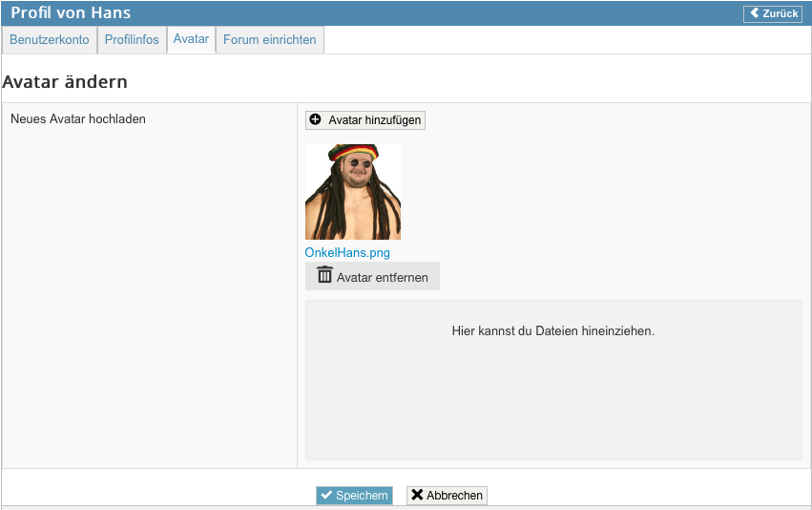
Task: Click the trash can icon below OnkelHans.png
Action: tap(324, 275)
